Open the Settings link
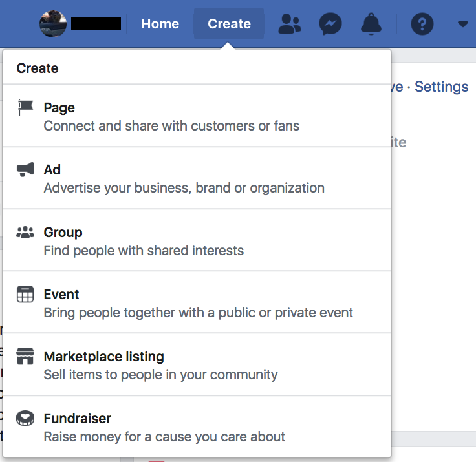476x462 pixels. point(441,87)
